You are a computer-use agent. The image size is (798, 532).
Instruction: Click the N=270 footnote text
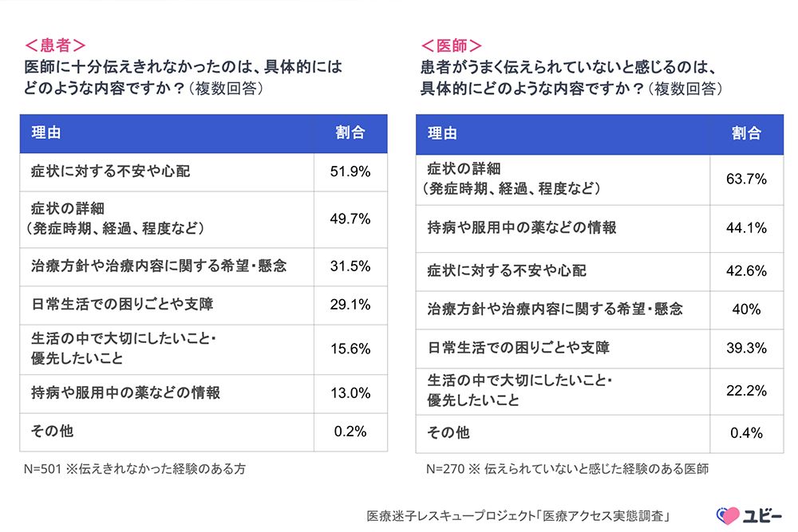567,469
